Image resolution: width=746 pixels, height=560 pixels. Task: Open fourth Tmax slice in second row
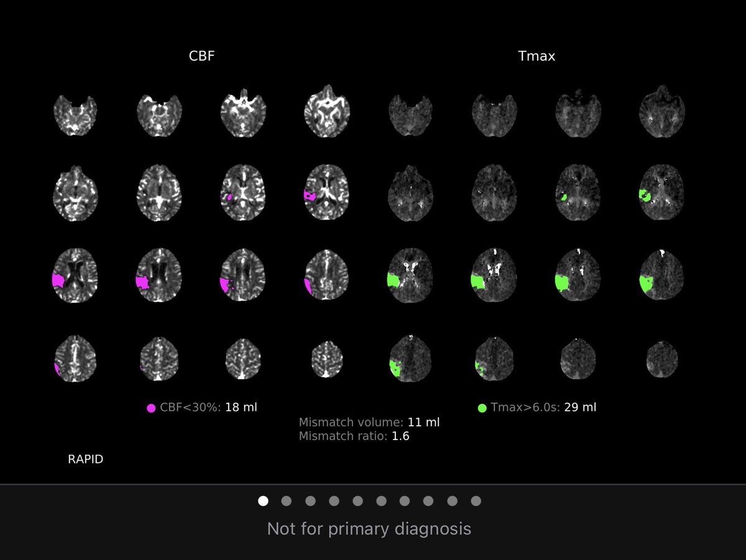(661, 193)
